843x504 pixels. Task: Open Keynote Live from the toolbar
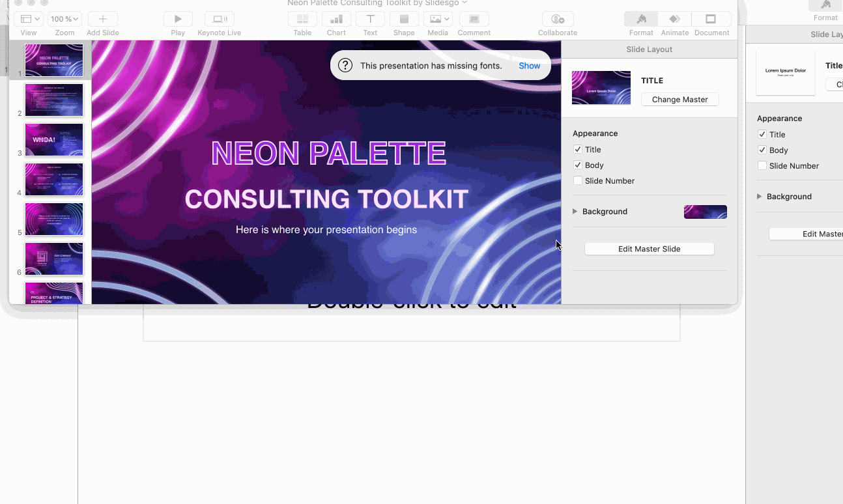219,20
